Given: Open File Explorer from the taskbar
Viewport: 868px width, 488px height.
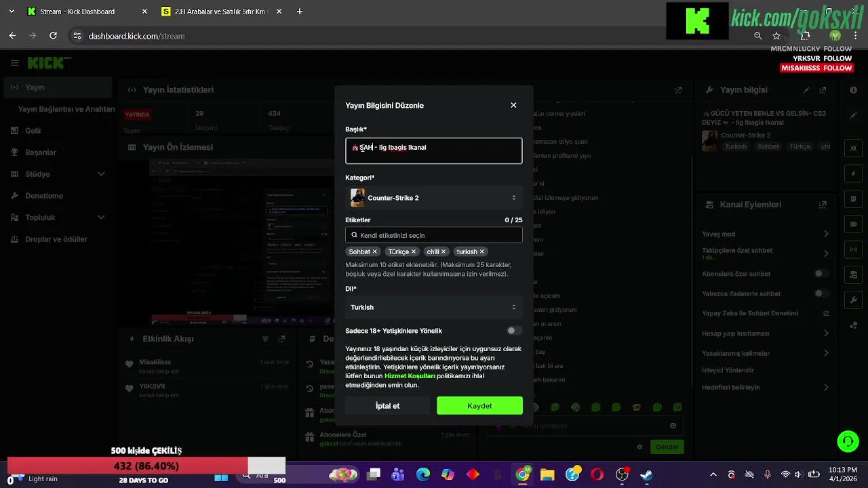Looking at the screenshot, I should [547, 474].
